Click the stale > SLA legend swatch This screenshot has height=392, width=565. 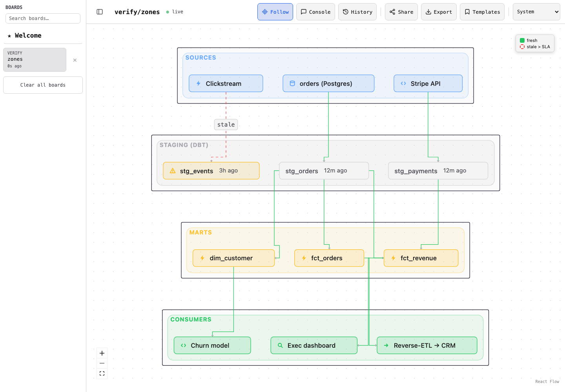tap(522, 47)
